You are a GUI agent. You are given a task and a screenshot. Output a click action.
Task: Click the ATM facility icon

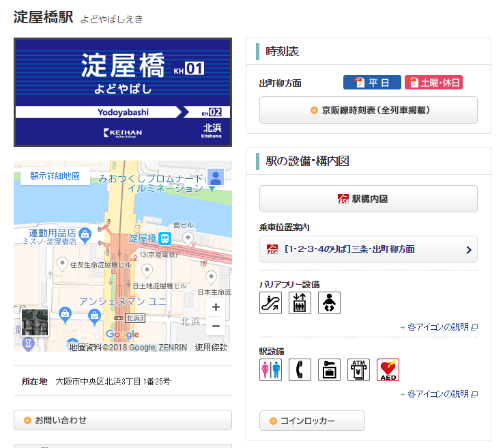point(358,369)
